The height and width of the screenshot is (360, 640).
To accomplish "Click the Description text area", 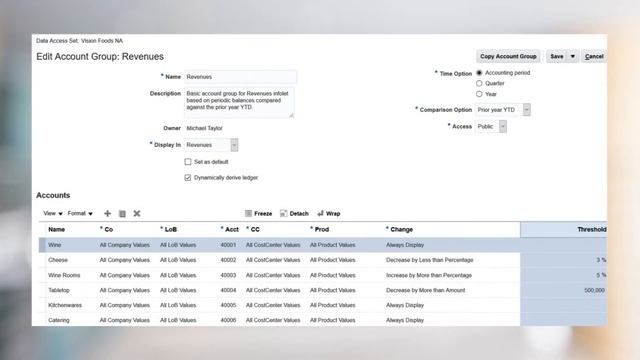I will pyautogui.click(x=239, y=102).
